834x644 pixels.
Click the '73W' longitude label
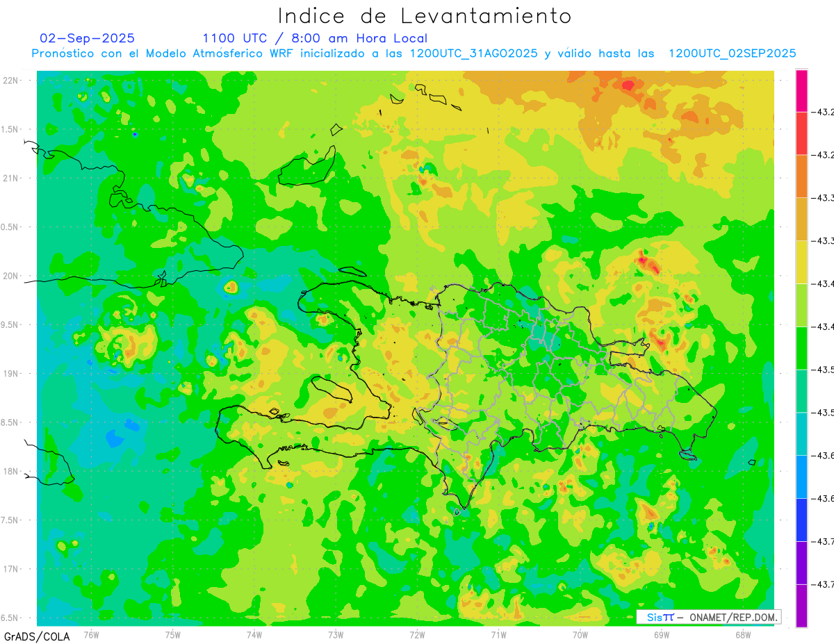tap(336, 634)
